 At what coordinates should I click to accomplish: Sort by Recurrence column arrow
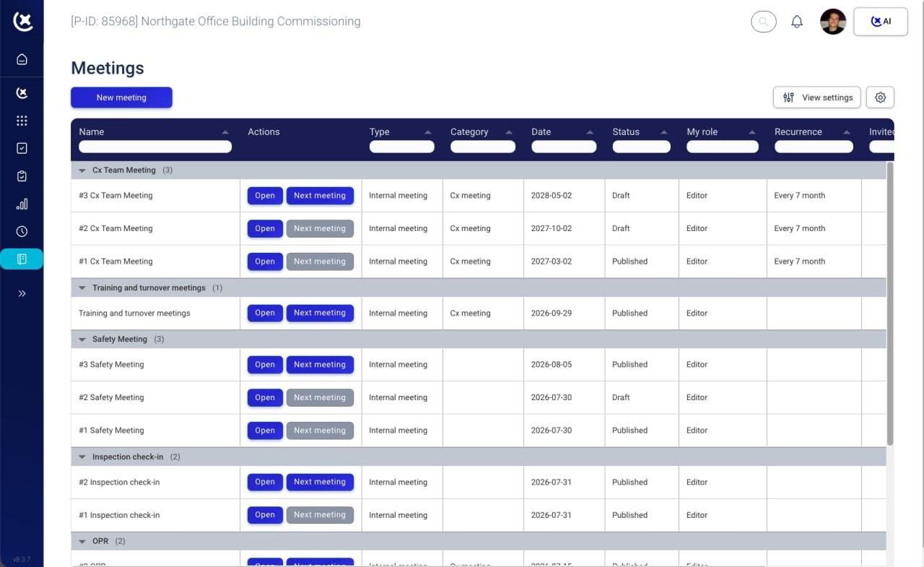coord(847,132)
